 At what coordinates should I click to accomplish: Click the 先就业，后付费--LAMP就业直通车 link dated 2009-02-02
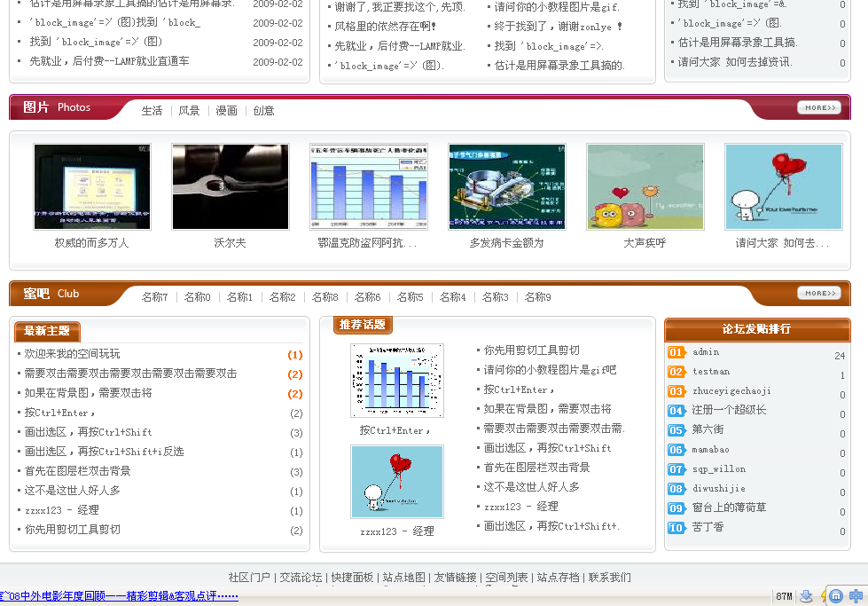(109, 61)
